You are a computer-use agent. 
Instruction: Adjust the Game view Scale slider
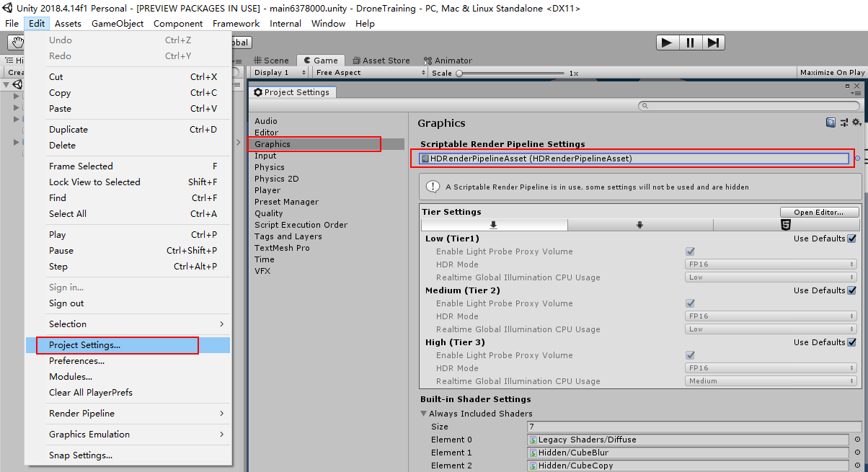tap(511, 73)
